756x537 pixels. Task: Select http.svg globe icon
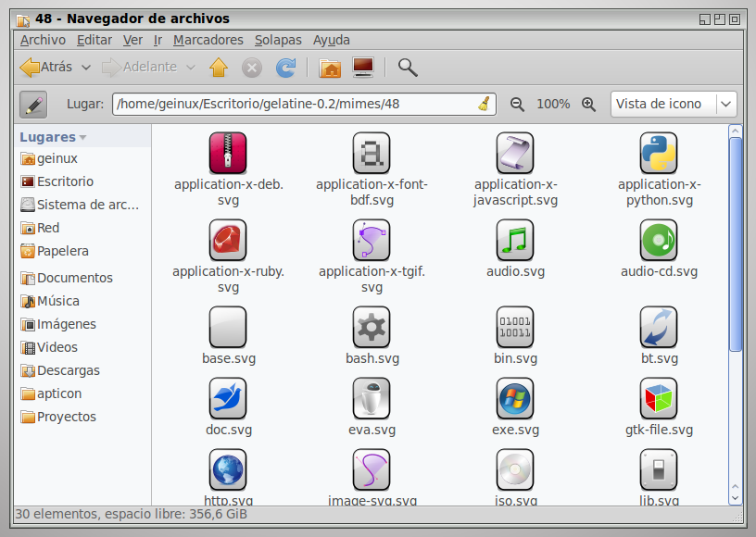[x=228, y=470]
